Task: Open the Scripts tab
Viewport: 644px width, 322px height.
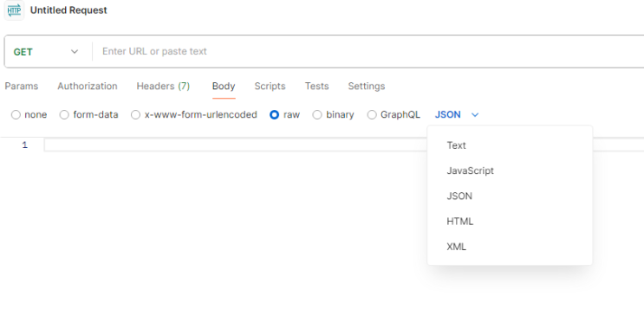Action: tap(270, 87)
